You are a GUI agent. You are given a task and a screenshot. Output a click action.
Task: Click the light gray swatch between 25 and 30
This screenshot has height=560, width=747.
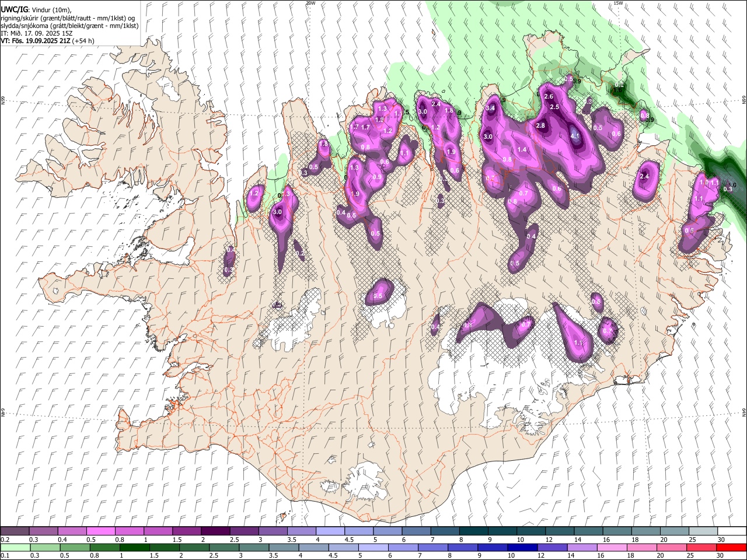coord(702,531)
